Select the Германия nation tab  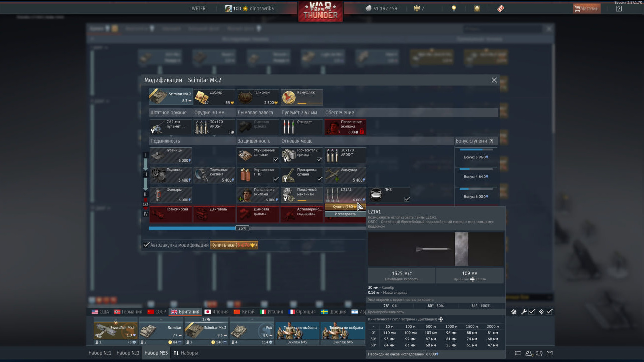128,312
